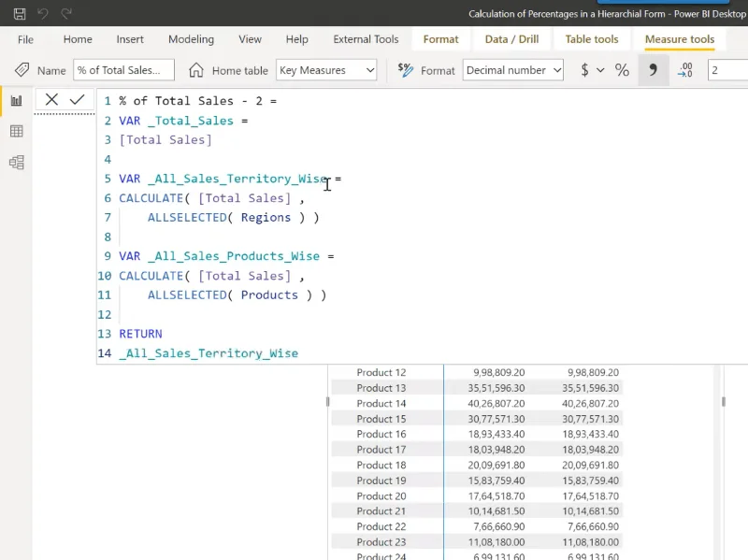Viewport: 748px width, 560px height.
Task: Click the first 35,51,596.30 value cell
Action: click(x=496, y=388)
